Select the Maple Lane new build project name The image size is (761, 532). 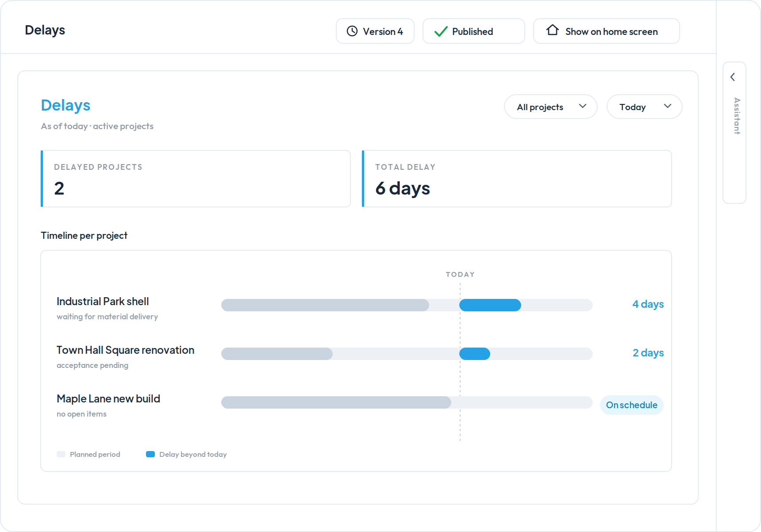[x=108, y=399]
